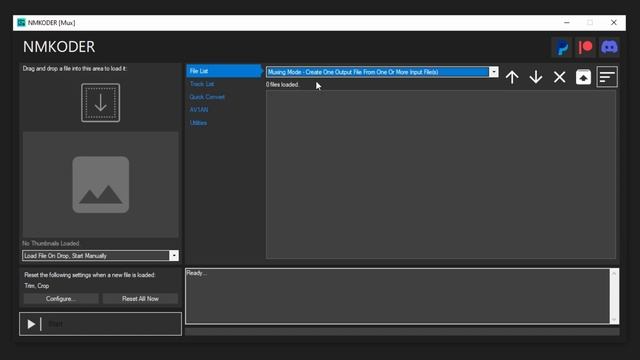Image resolution: width=640 pixels, height=360 pixels.
Task: Close the NMKODER window
Action: (613, 22)
